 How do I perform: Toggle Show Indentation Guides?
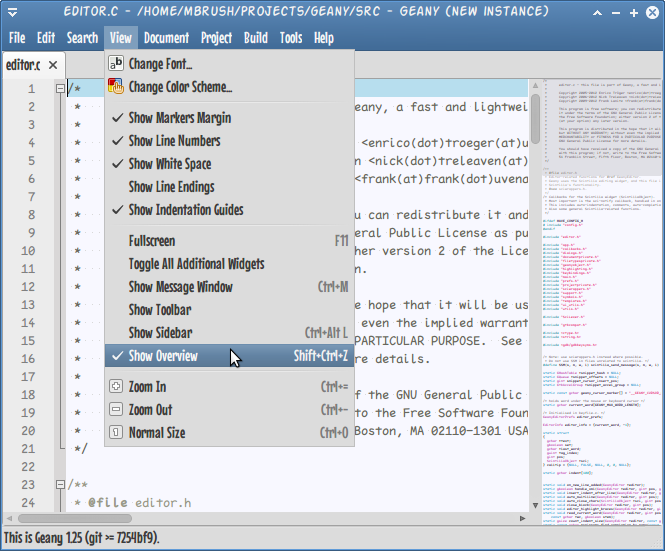tap(229, 209)
